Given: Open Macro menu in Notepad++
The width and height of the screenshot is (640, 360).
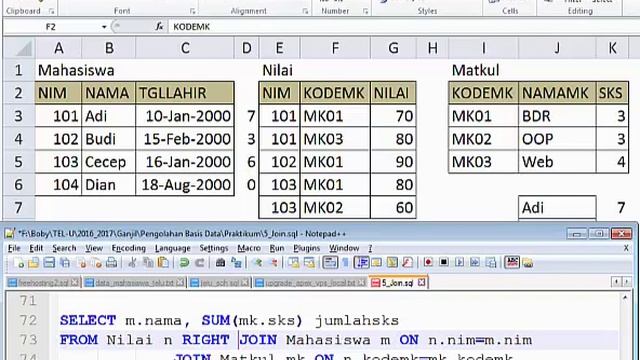Looking at the screenshot, I should coord(249,248).
